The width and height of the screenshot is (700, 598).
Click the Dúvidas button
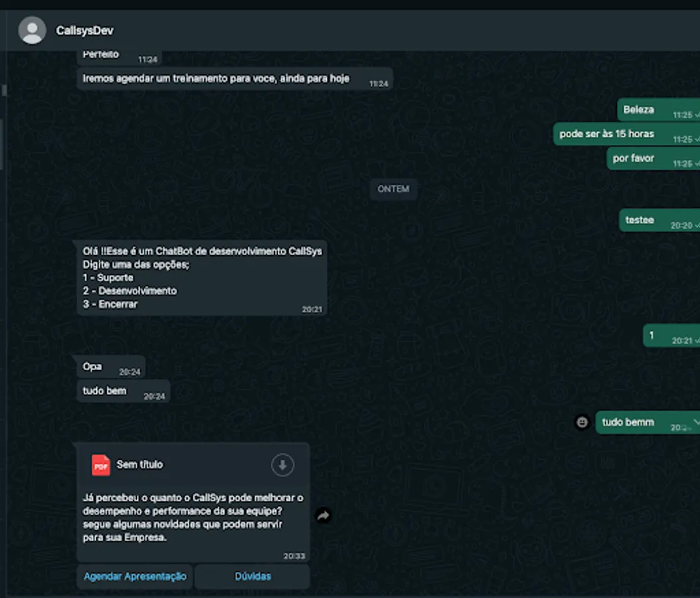[x=252, y=576]
